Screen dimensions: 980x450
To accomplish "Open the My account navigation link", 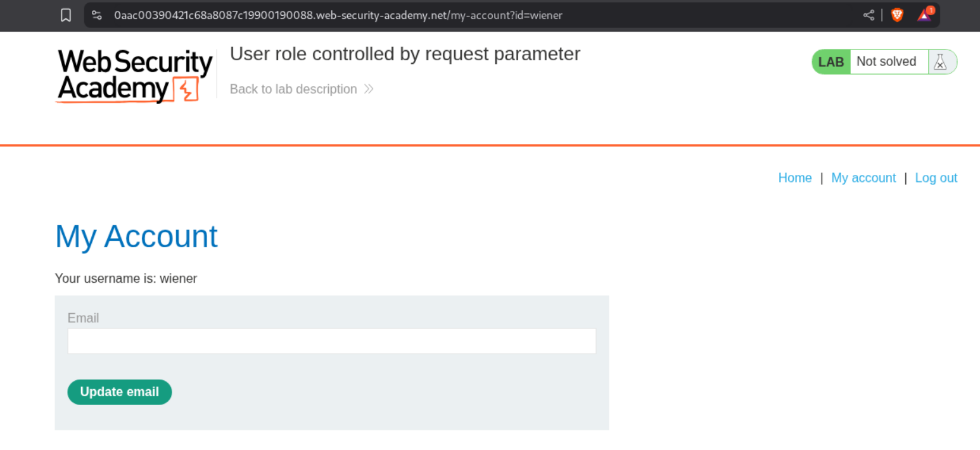I will click(x=863, y=178).
